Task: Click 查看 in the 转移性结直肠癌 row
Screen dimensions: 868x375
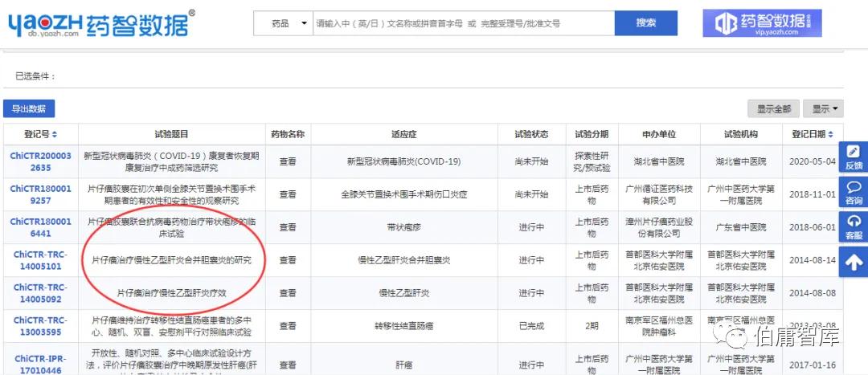Action: 288,326
